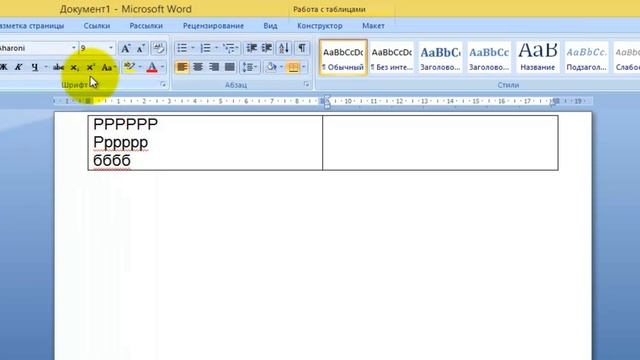Toggle center text alignment

[x=198, y=67]
